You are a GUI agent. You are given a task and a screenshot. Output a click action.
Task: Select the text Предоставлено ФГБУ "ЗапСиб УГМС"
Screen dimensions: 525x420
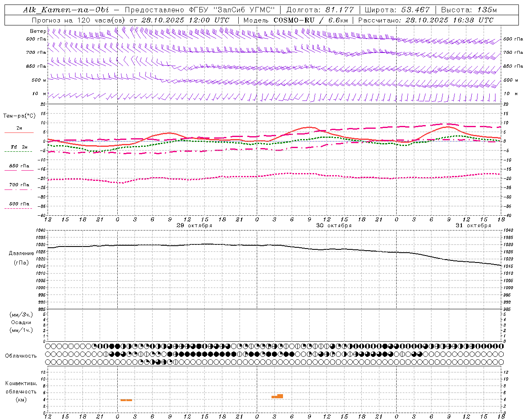pos(199,10)
